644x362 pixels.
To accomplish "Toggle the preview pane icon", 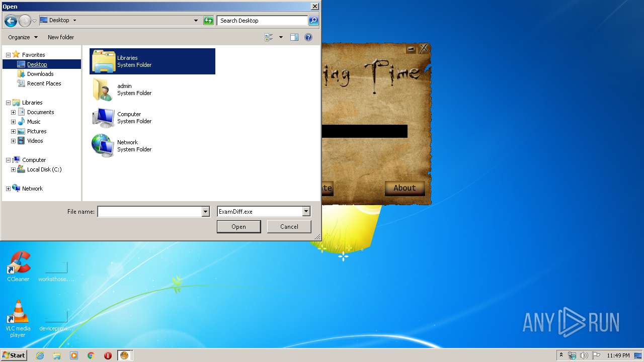I will click(294, 37).
